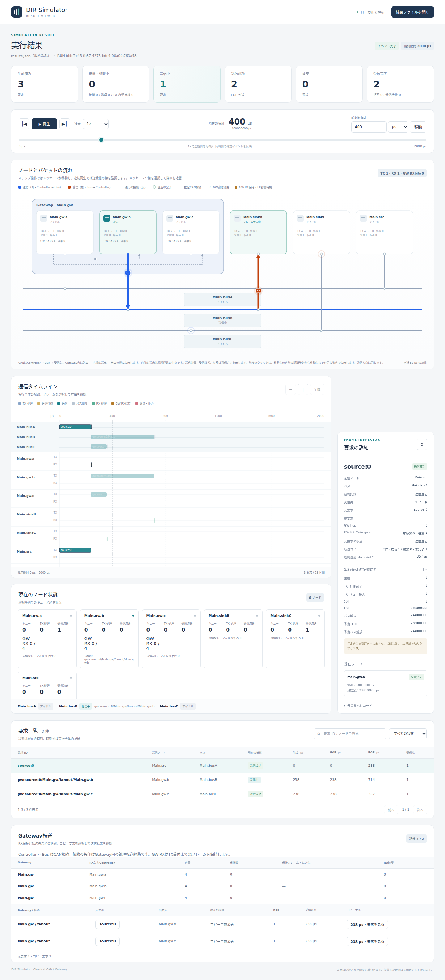Open the 速度 speed dropdown
Image resolution: width=445 pixels, height=980 pixels.
(x=96, y=124)
